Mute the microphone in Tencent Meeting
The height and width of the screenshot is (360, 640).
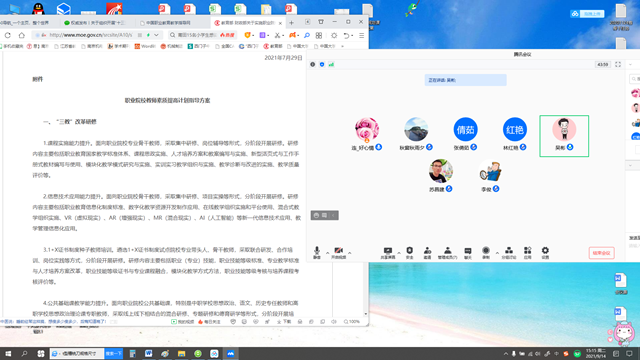(x=317, y=253)
